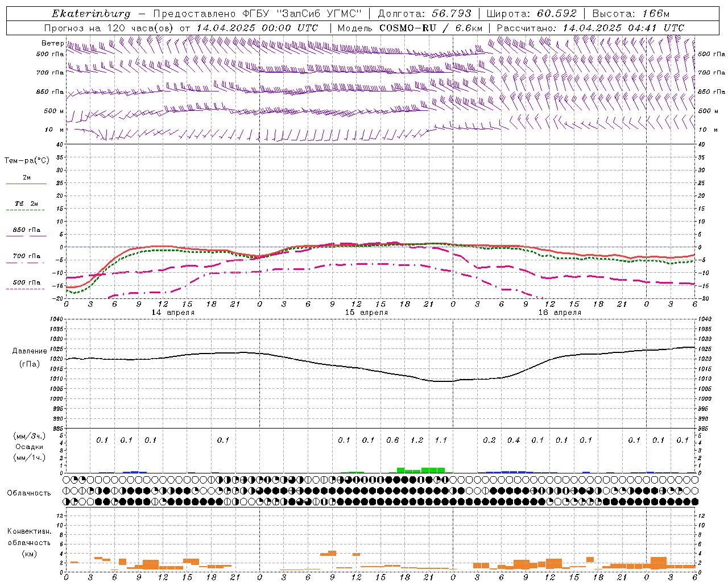Click the '(мм/1ч.)' precipitation unit label
Image resolution: width=728 pixels, height=582 pixels.
coord(30,458)
